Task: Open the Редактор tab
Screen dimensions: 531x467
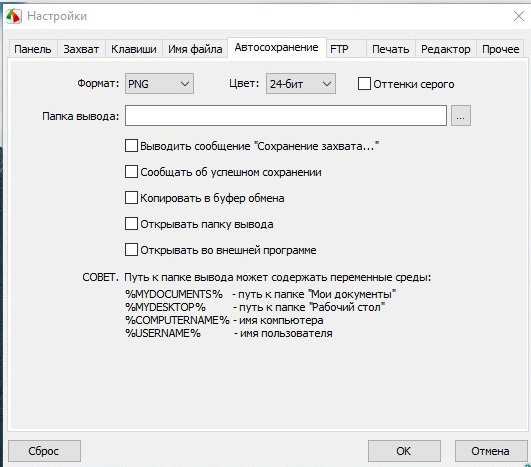Action: pyautogui.click(x=446, y=49)
